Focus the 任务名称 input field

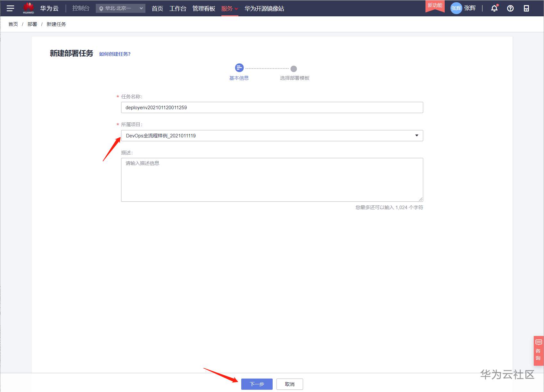click(272, 108)
